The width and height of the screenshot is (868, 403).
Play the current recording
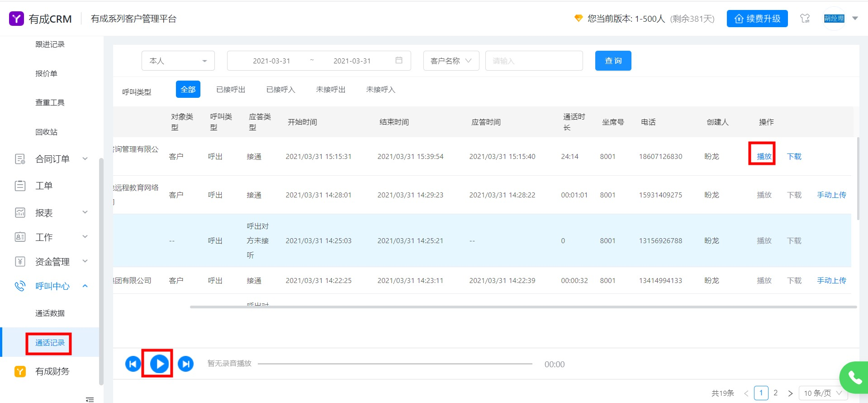click(x=159, y=364)
